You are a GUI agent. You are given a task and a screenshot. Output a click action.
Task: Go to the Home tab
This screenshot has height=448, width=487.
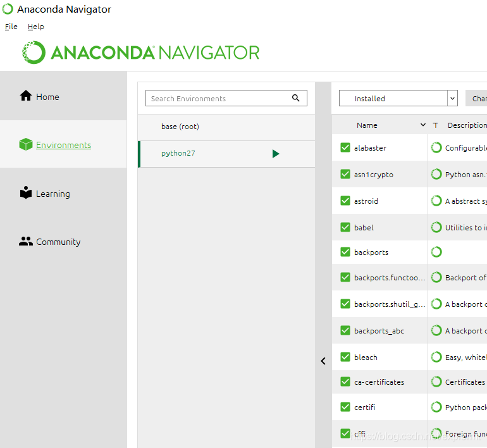63,96
